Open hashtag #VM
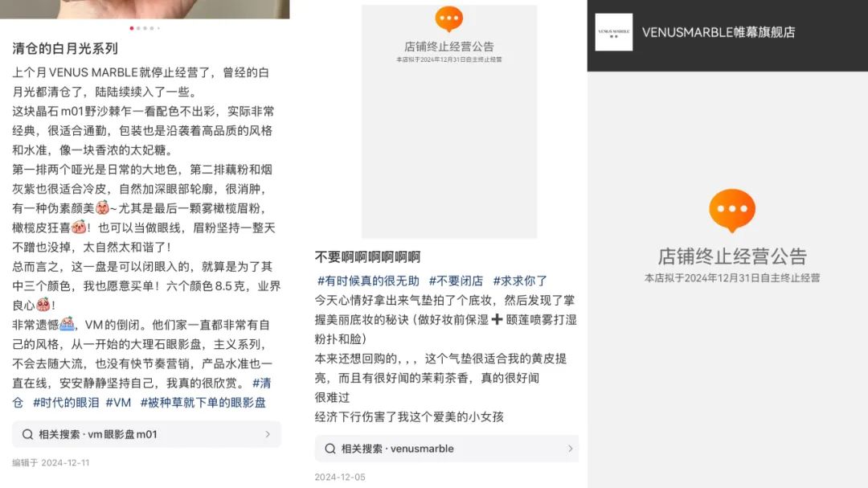 point(118,403)
